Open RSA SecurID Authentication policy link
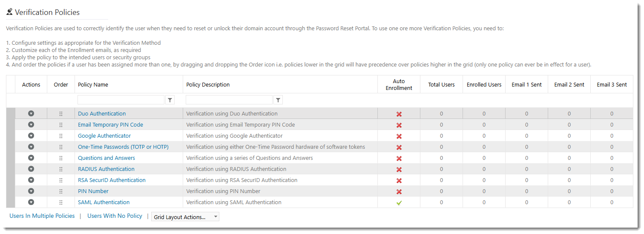Screen dimensions: 644x234 [112, 180]
